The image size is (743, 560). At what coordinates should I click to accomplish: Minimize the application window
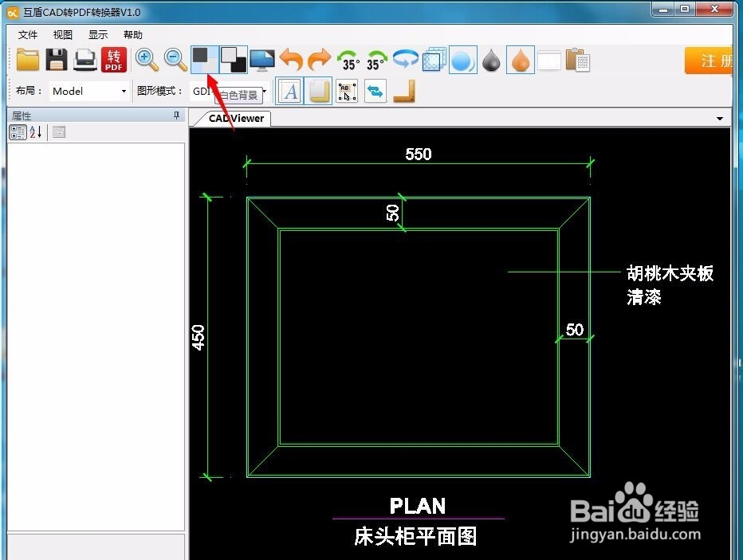coord(664,9)
